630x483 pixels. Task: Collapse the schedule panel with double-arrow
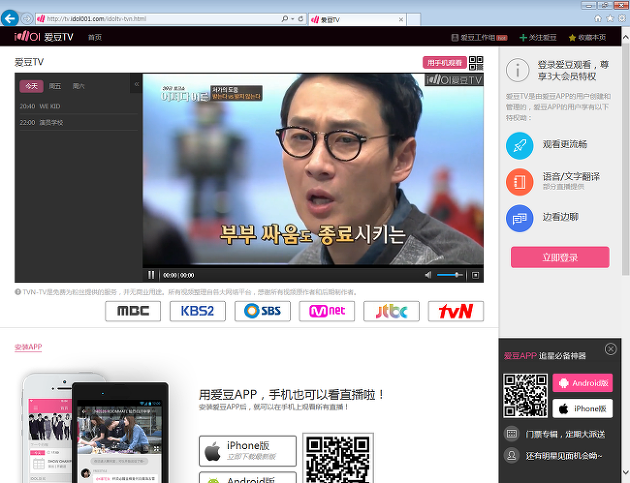coord(137,84)
